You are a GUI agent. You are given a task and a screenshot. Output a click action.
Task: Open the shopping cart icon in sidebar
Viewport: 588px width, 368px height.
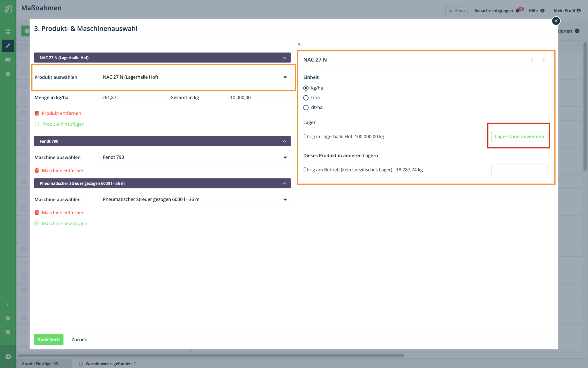(x=8, y=332)
